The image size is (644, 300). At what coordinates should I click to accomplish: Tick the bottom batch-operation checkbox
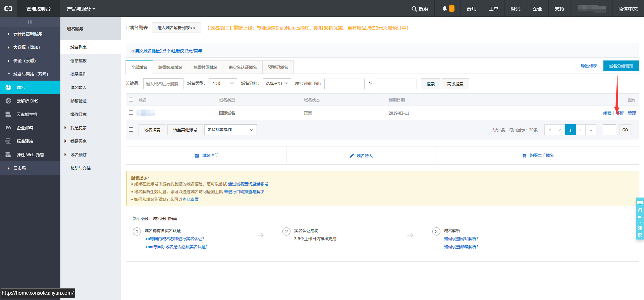click(131, 130)
